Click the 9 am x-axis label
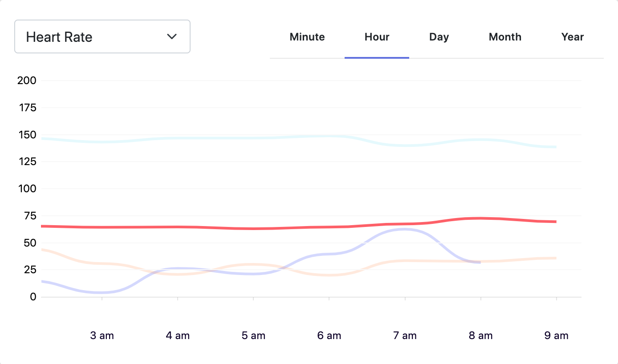Image resolution: width=618 pixels, height=364 pixels. [x=556, y=336]
